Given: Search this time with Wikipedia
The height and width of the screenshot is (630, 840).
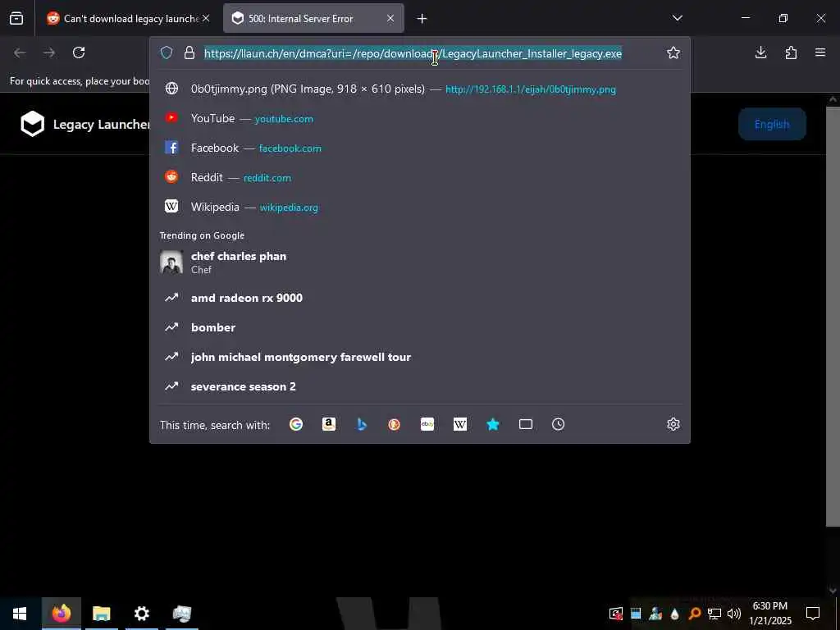Looking at the screenshot, I should pos(460,424).
